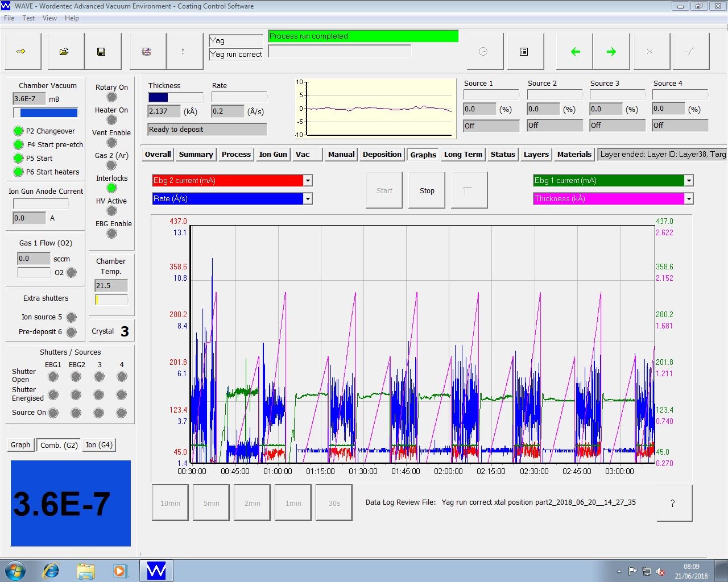Toggle the Rotary On indicator
Image resolution: width=728 pixels, height=582 pixels.
112,97
